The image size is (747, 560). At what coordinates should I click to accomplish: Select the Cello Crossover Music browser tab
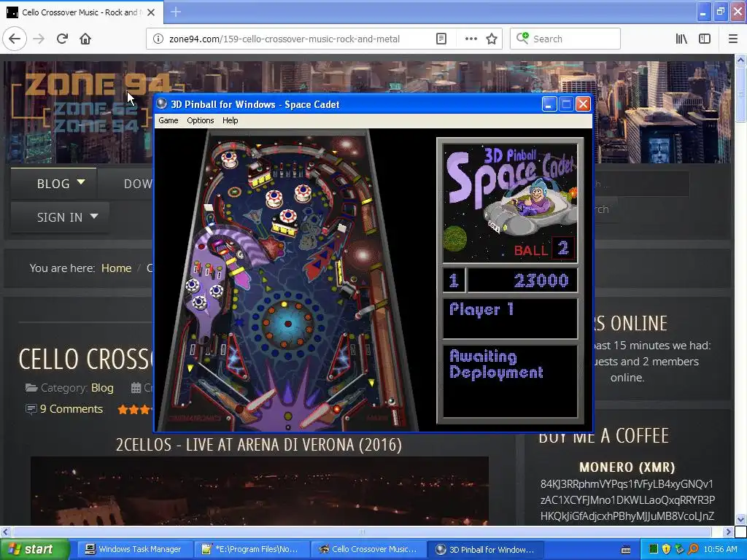coord(81,12)
